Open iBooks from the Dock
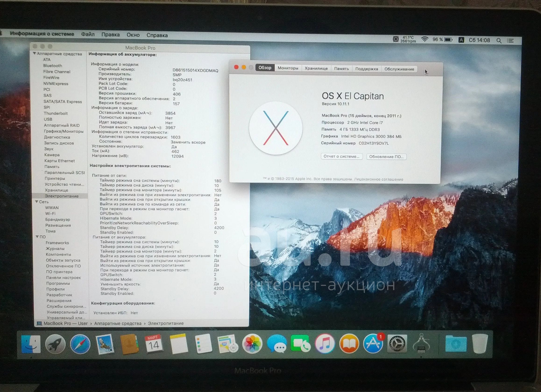 pos(349,344)
